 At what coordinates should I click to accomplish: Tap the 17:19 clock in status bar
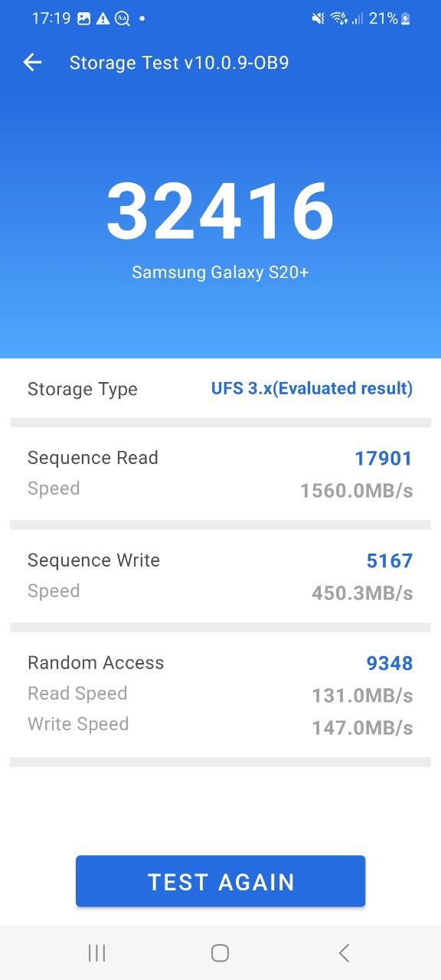pyautogui.click(x=51, y=18)
